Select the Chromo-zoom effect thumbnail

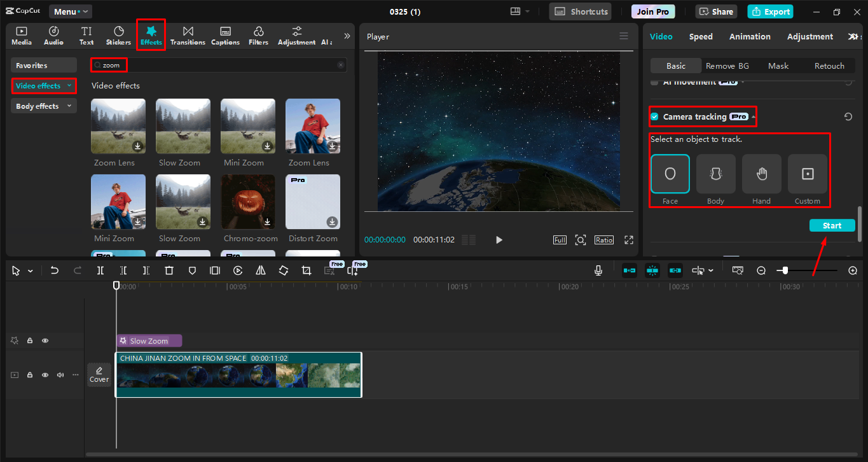click(248, 202)
